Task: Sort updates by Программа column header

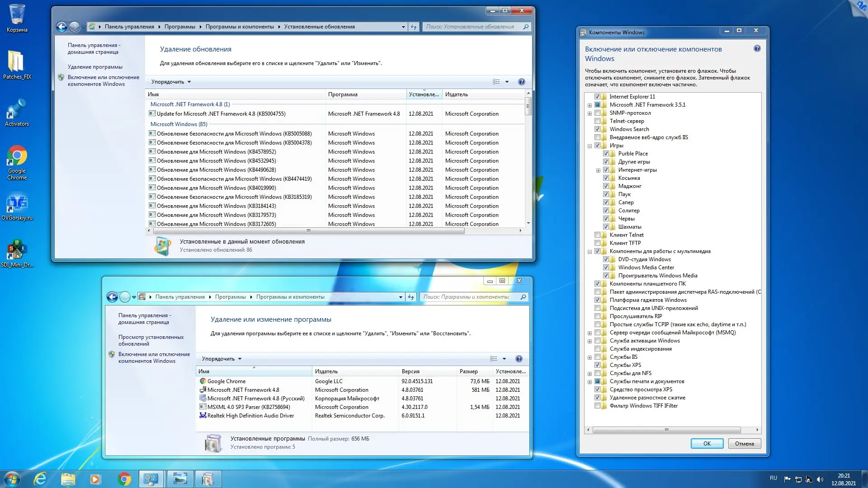Action: click(x=343, y=94)
